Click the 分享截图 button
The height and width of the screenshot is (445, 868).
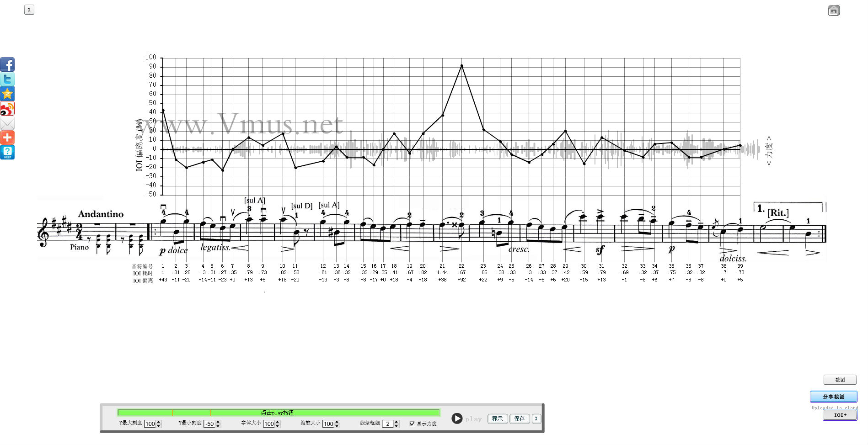point(833,397)
